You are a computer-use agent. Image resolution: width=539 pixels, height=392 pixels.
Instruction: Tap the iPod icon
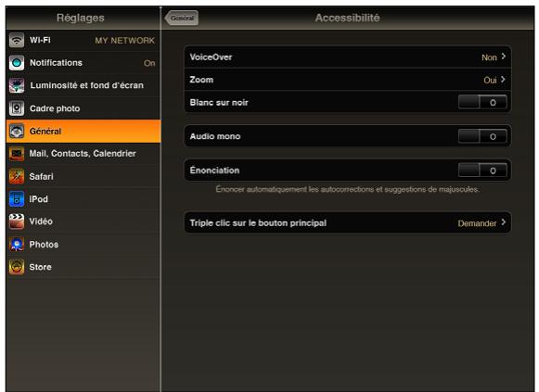(17, 199)
